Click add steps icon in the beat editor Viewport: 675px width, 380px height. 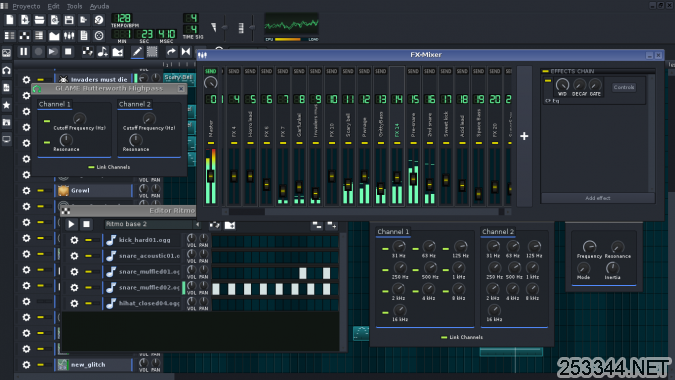click(x=331, y=225)
